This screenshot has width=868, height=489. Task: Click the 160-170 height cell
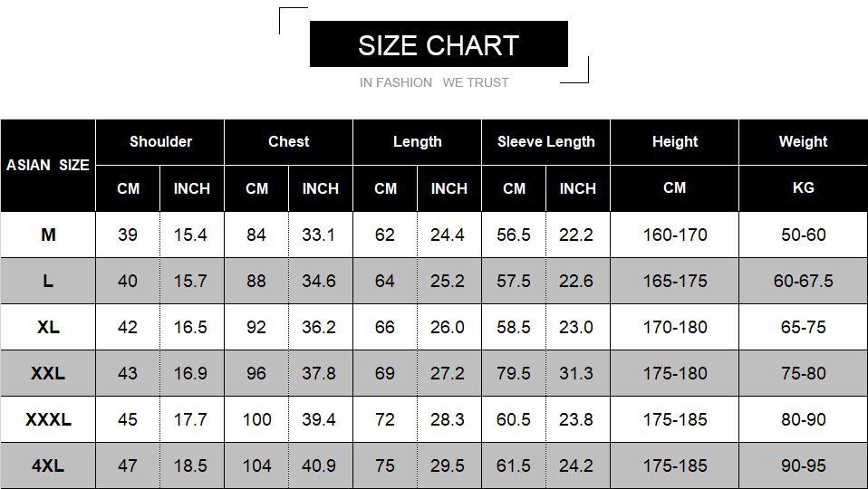point(675,235)
